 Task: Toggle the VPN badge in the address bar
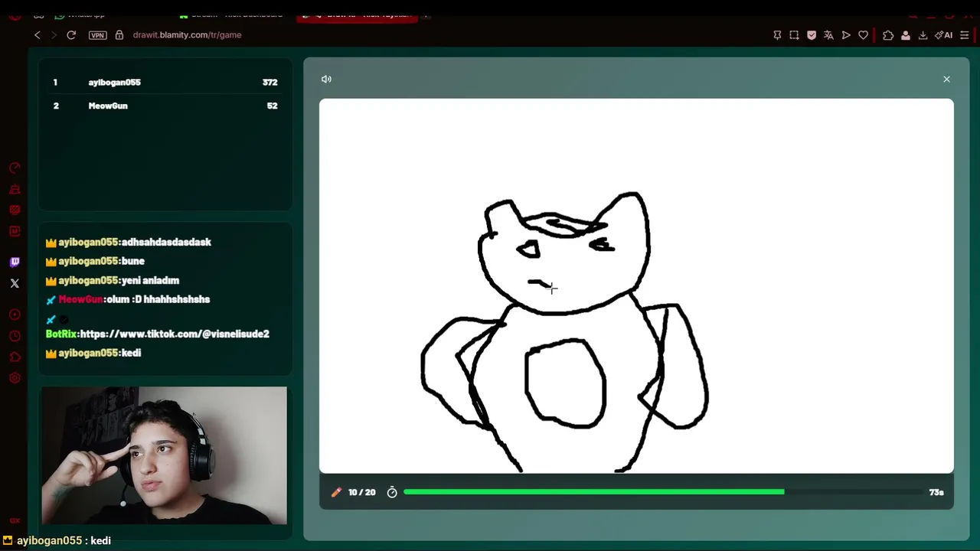(x=97, y=35)
